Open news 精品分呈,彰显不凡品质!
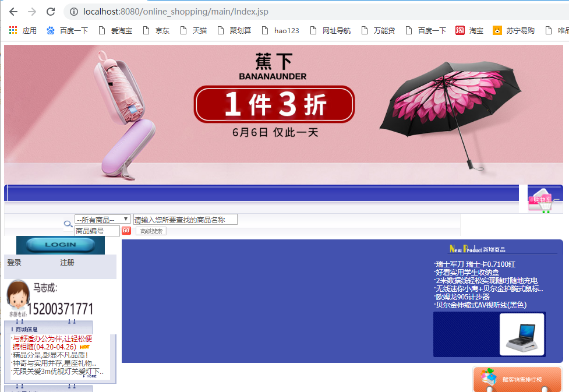569x392 pixels. 51,355
